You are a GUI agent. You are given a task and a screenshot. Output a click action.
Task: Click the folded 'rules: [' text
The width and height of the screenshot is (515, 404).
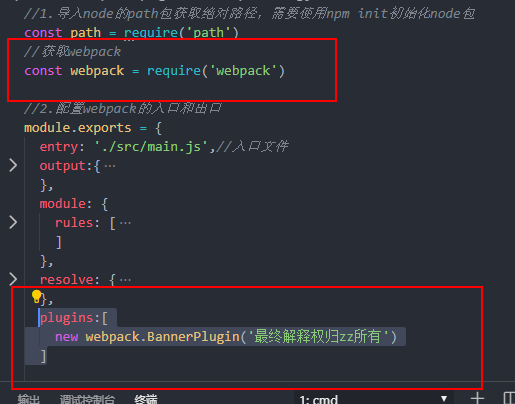85,223
